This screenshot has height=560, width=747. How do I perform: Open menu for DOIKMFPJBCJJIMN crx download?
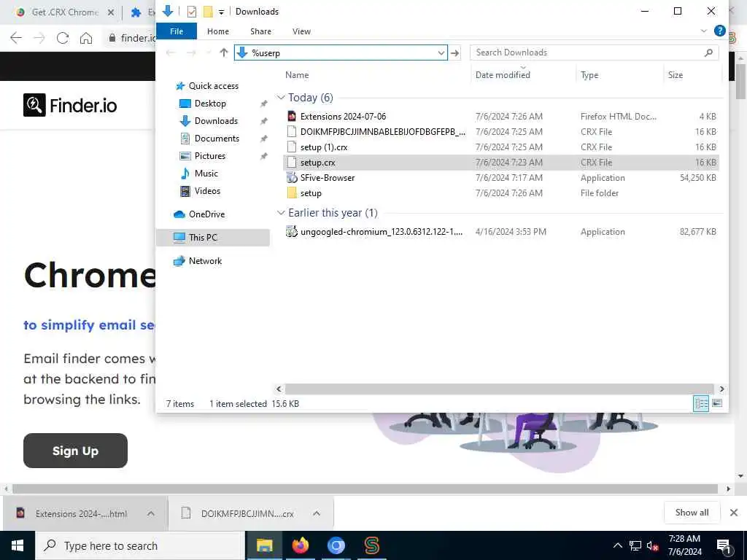[317, 513]
